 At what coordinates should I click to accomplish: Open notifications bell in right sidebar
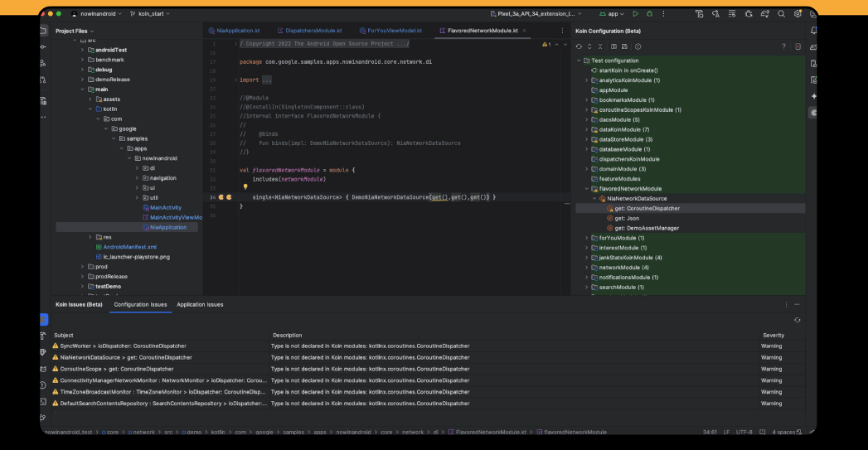click(813, 31)
